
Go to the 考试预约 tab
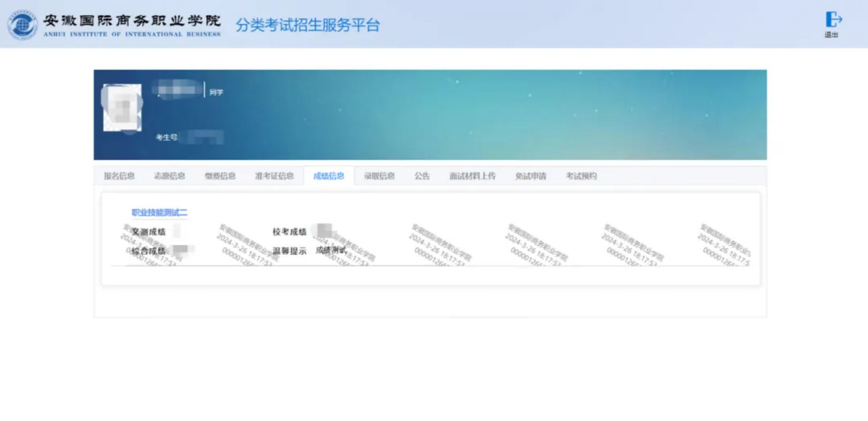(581, 176)
